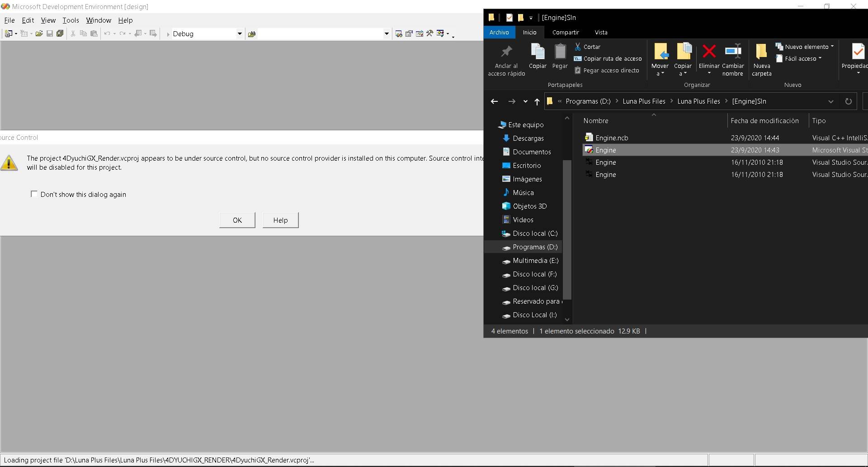
Task: Click the Copiar ribbon button
Action: 538,56
